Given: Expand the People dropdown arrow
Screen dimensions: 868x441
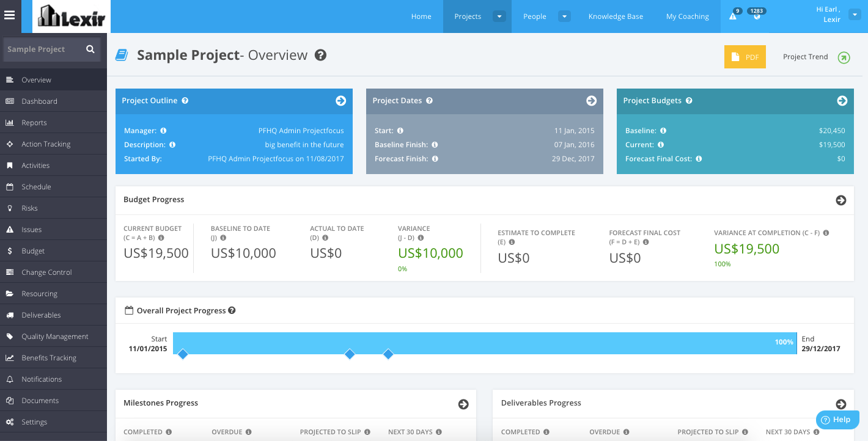Looking at the screenshot, I should tap(564, 16).
